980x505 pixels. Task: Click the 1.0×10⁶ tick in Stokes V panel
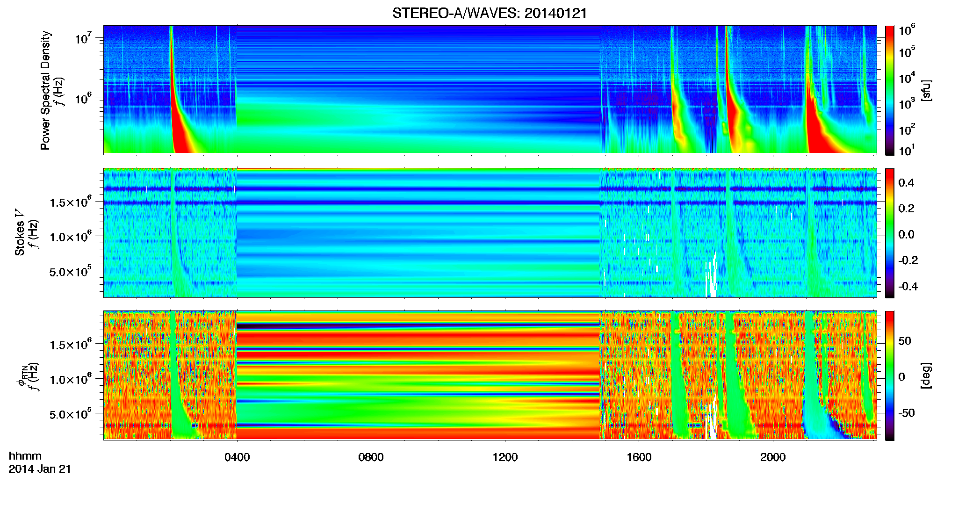pyautogui.click(x=70, y=237)
